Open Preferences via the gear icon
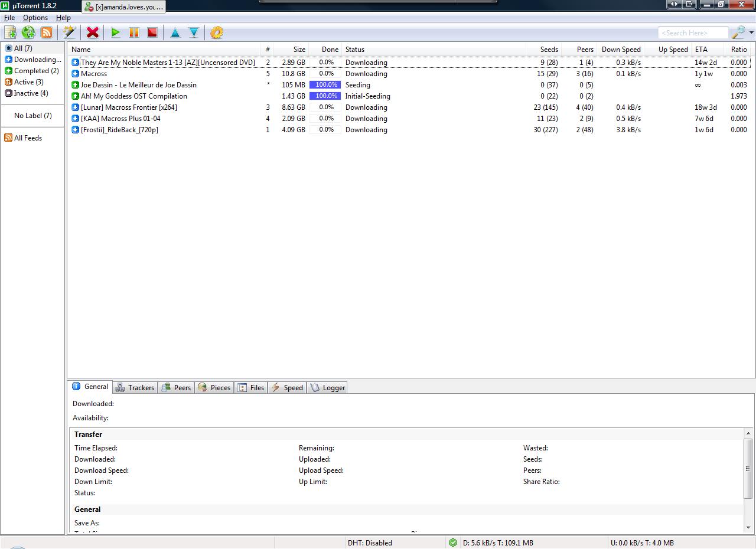This screenshot has height=549, width=756. 217,33
